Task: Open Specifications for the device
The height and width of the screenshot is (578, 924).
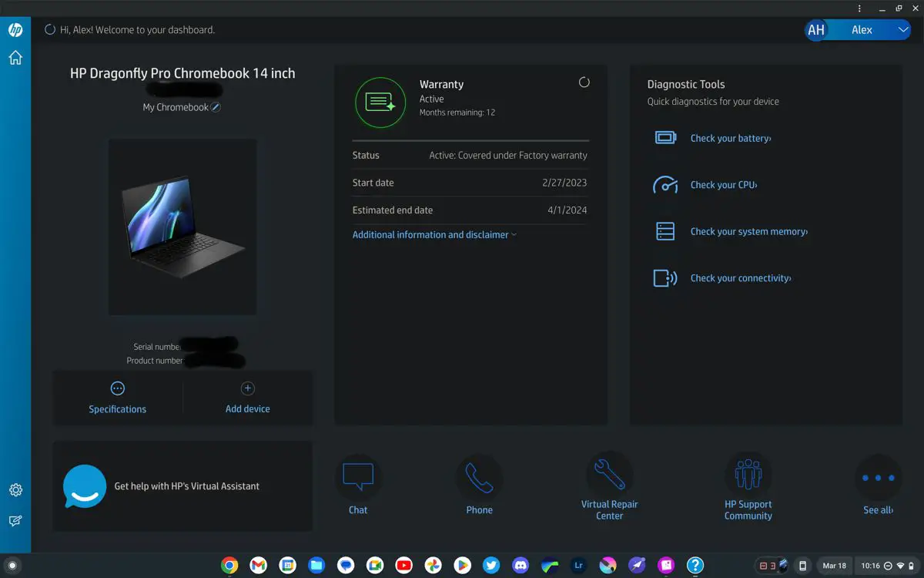Action: pos(118,398)
